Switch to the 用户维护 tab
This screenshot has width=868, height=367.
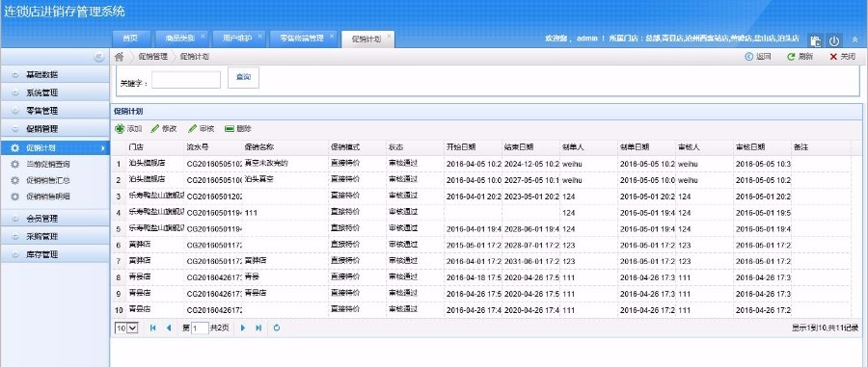(238, 39)
